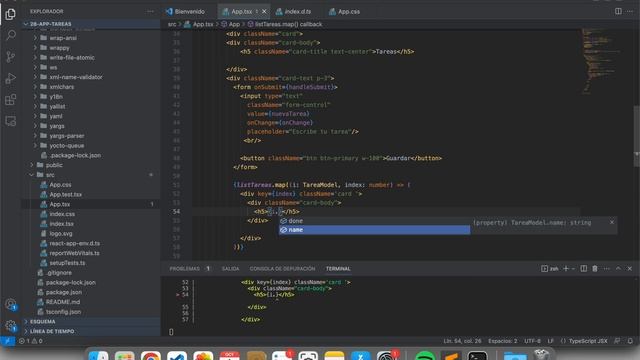Viewport: 640px width, 360px height.
Task: Open CONSOLA DE DEPURACIÓN tab
Action: [x=282, y=269]
